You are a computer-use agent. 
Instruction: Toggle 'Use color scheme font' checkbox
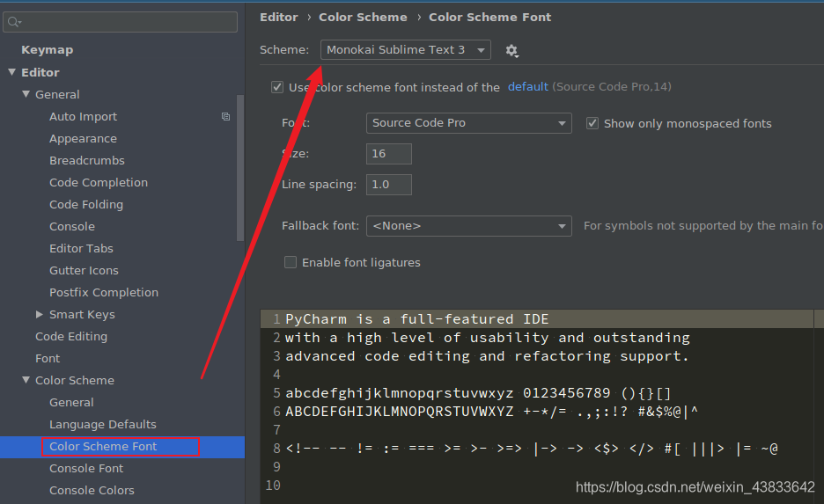[x=277, y=87]
